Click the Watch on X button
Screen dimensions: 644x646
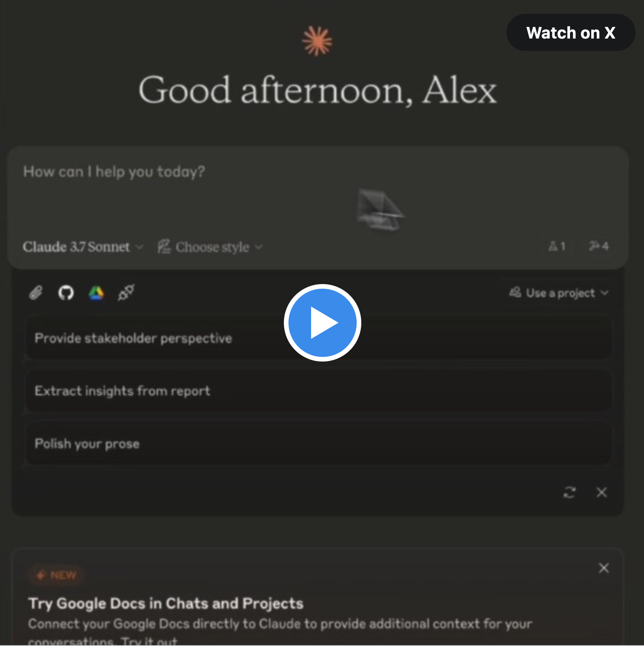pyautogui.click(x=571, y=33)
